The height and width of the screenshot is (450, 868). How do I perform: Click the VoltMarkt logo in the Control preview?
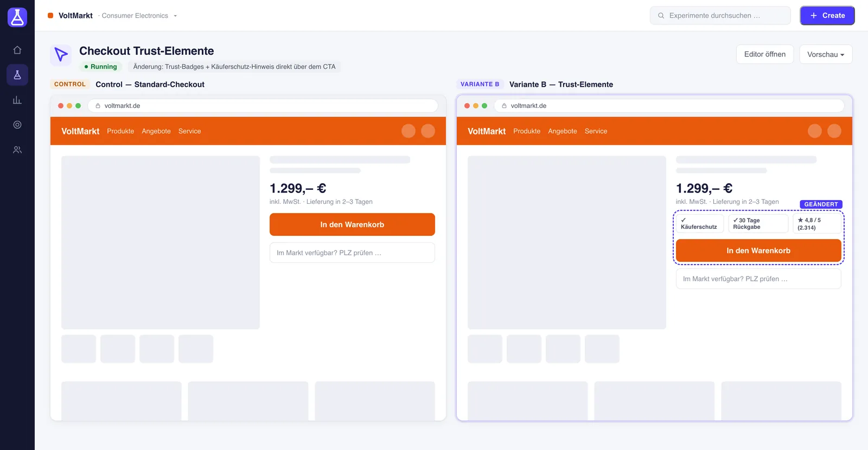tap(80, 131)
